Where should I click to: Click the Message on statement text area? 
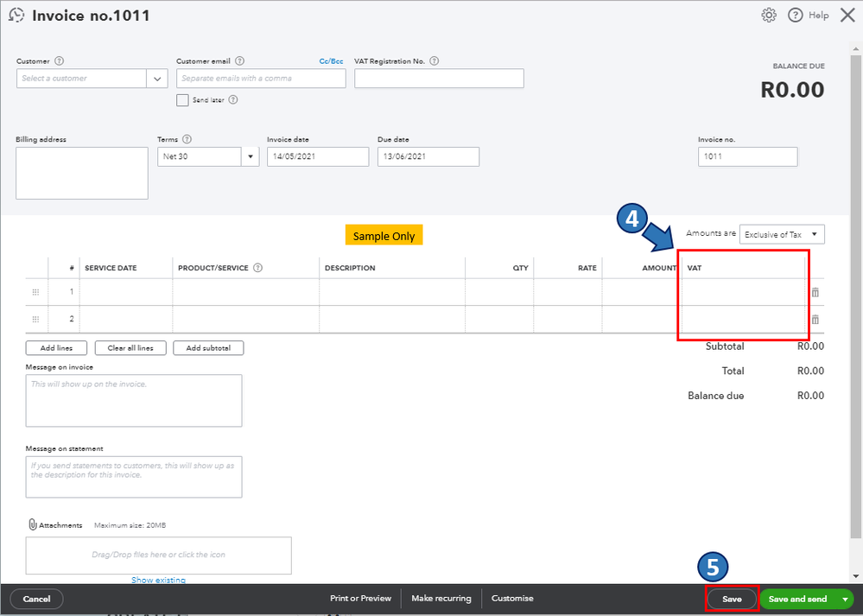134,477
